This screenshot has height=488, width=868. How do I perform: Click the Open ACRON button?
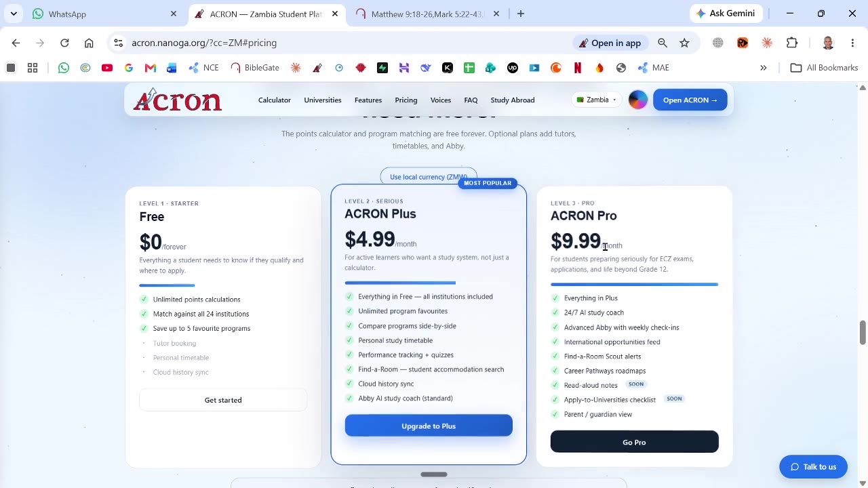(x=690, y=100)
